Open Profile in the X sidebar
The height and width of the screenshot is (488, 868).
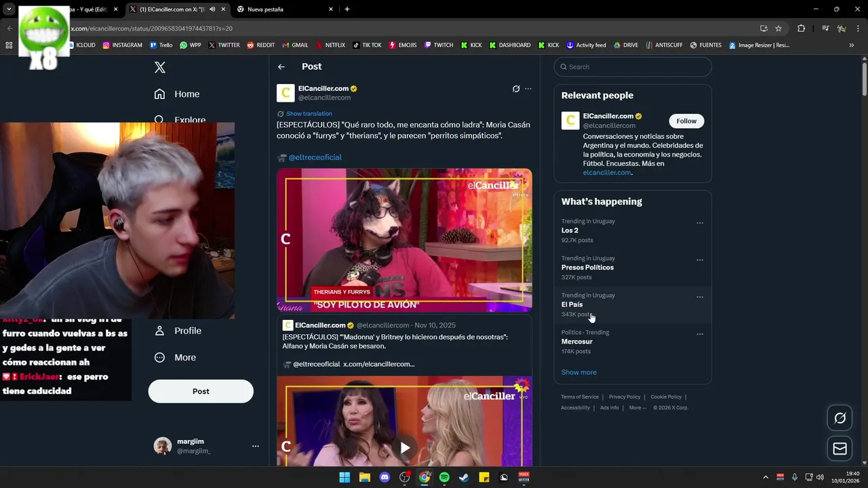pyautogui.click(x=178, y=331)
